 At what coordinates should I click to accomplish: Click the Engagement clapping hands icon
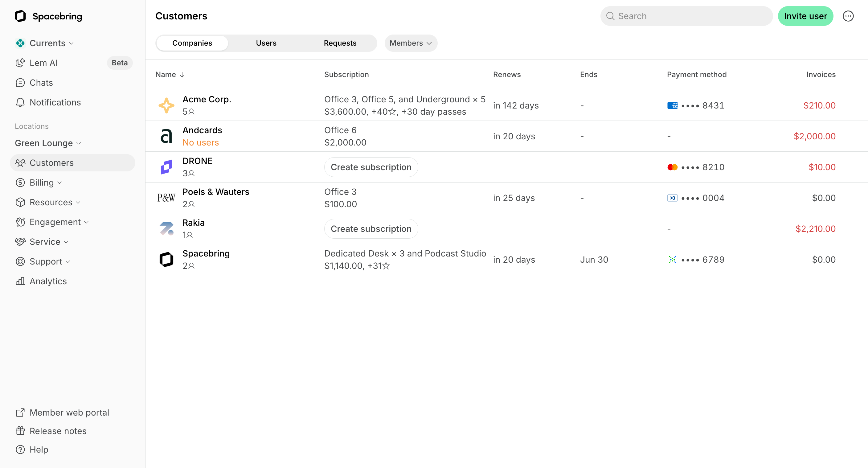pyautogui.click(x=20, y=222)
